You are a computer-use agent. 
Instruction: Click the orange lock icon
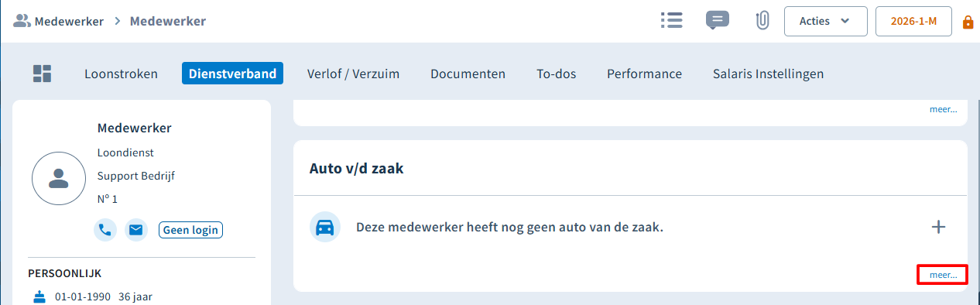(x=968, y=22)
